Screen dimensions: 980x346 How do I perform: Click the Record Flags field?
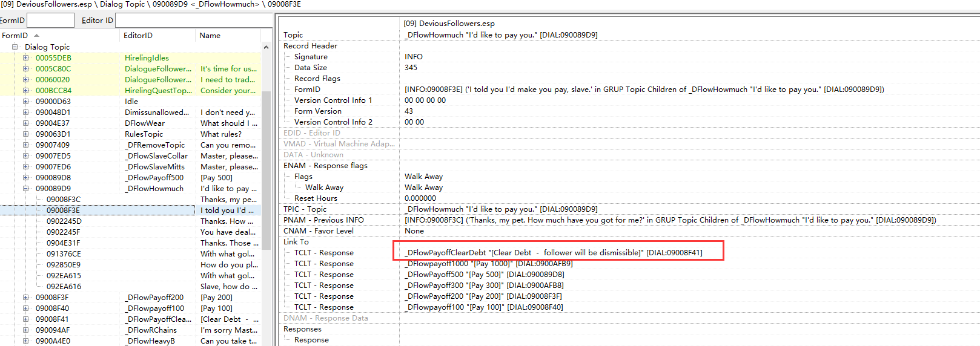(x=689, y=78)
